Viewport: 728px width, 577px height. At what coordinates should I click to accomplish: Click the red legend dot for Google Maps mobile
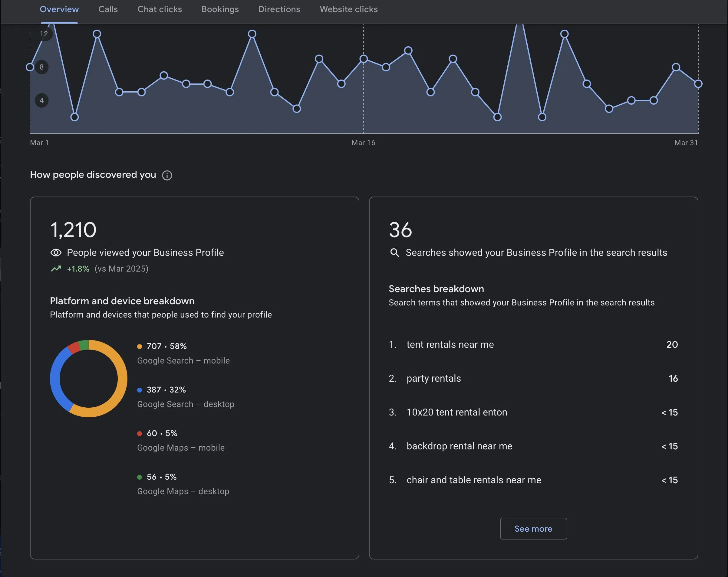[x=140, y=434]
